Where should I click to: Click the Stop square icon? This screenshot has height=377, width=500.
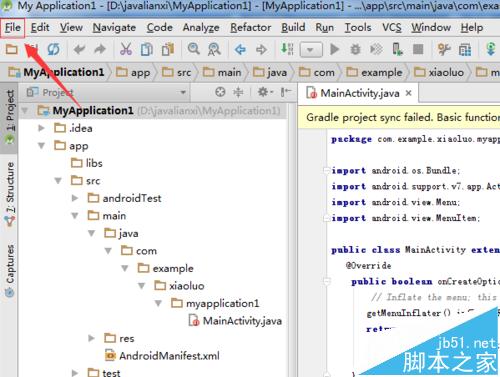418,50
